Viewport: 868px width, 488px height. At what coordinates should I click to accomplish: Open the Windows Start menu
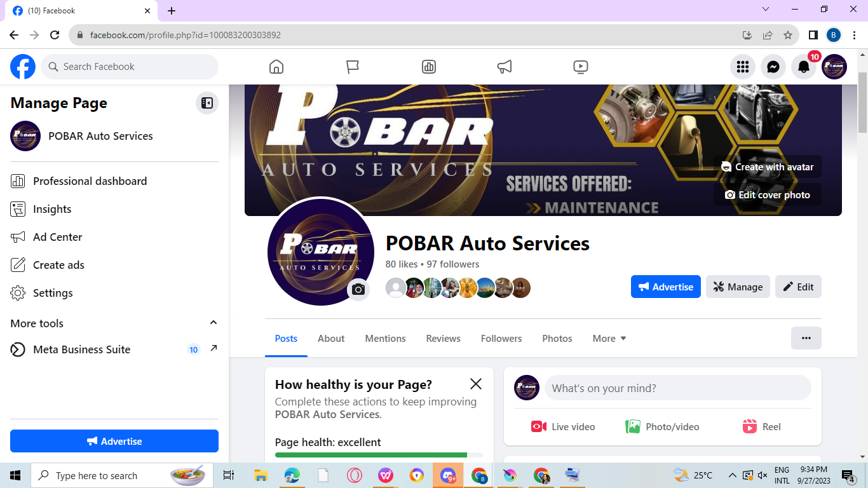15,475
